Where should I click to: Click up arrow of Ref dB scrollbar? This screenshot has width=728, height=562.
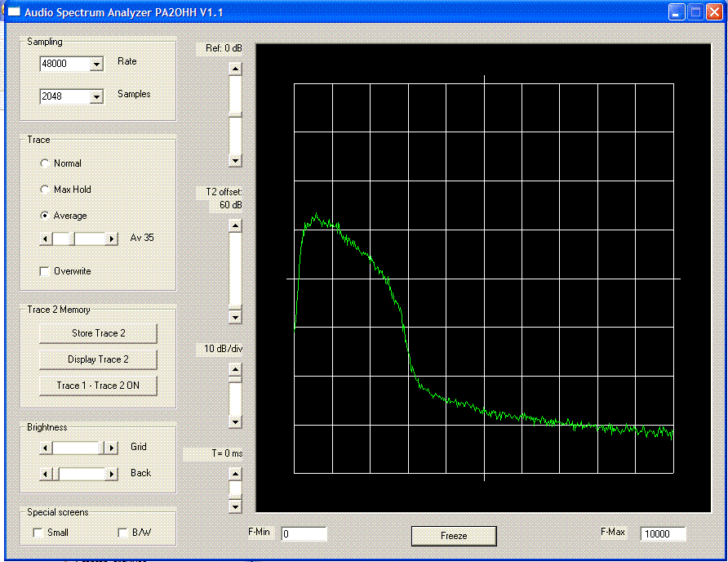point(235,69)
